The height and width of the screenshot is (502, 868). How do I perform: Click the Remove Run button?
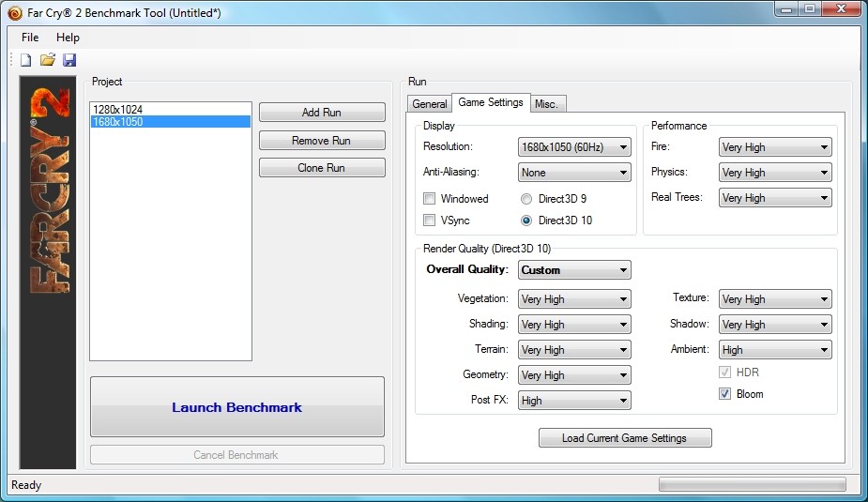tap(322, 141)
